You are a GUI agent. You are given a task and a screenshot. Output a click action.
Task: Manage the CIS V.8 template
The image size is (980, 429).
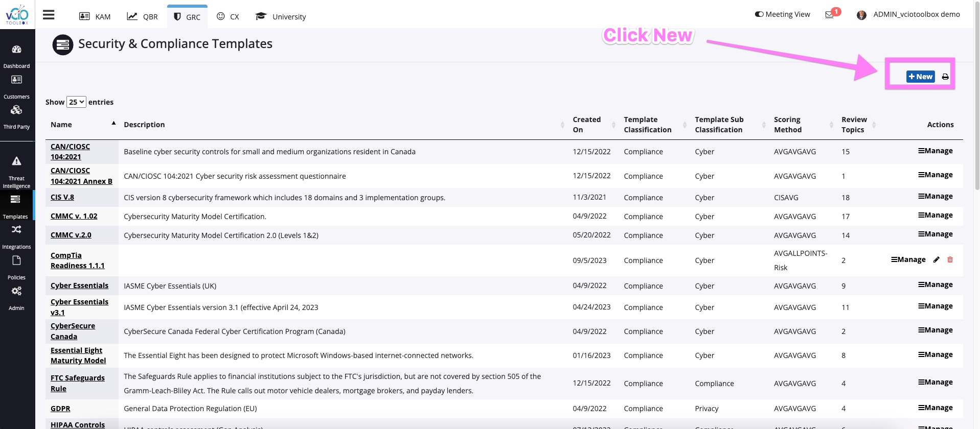click(936, 196)
